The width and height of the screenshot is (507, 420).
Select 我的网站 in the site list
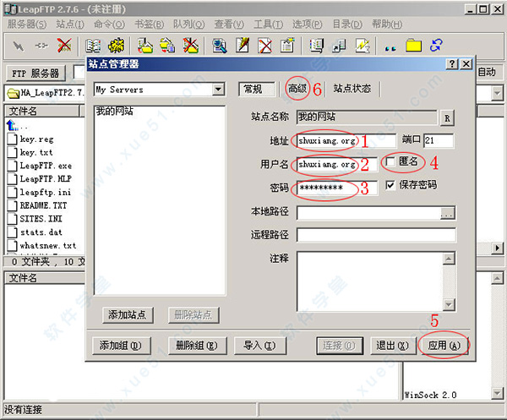115,112
